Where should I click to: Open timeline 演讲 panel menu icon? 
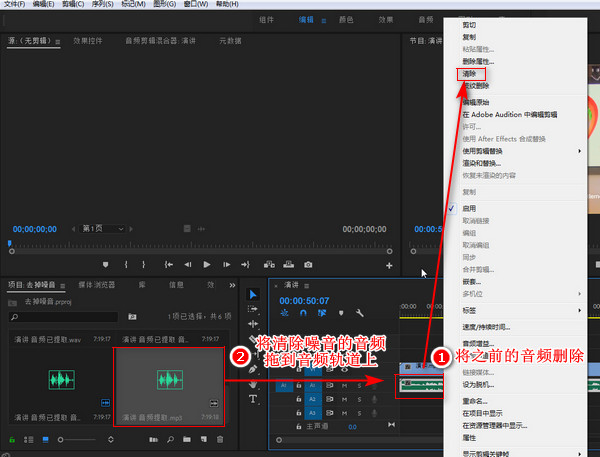[307, 286]
